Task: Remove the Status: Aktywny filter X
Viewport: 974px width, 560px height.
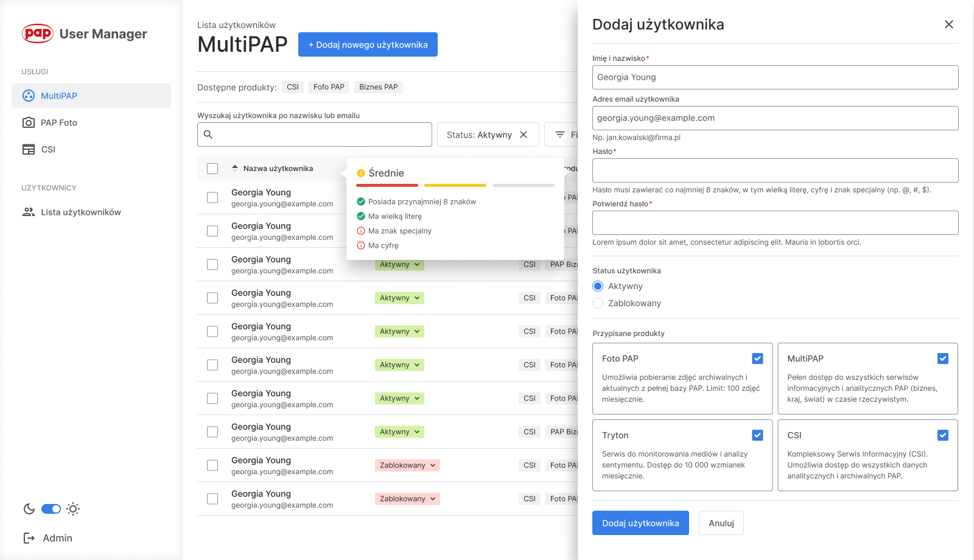Action: tap(524, 135)
